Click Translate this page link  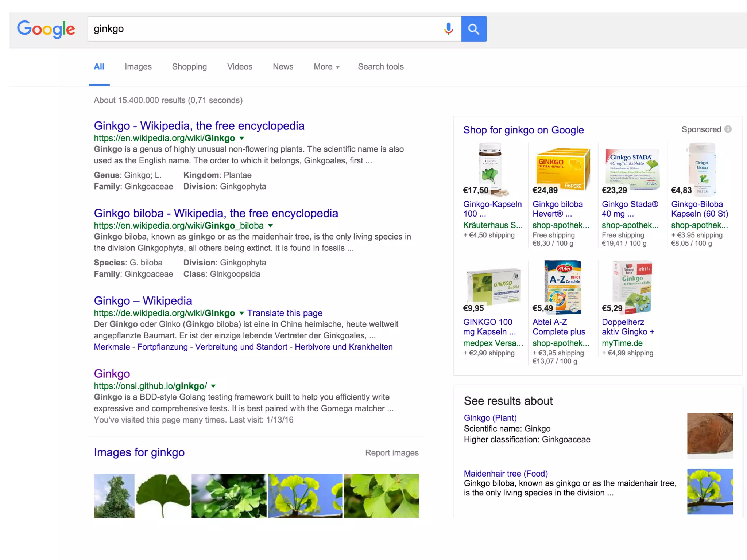pyautogui.click(x=285, y=313)
